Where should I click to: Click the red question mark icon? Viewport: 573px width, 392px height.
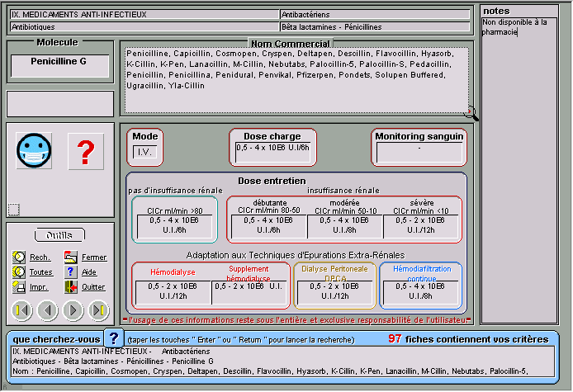tap(86, 152)
